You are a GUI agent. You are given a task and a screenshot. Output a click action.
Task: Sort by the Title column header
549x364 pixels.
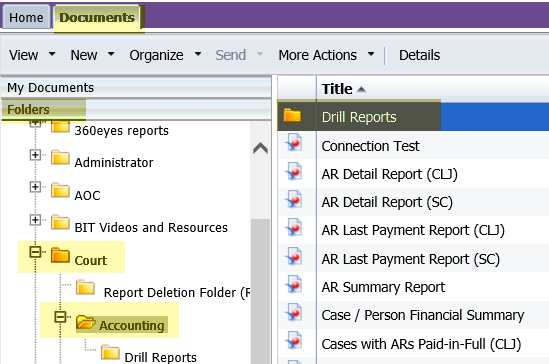[x=337, y=89]
